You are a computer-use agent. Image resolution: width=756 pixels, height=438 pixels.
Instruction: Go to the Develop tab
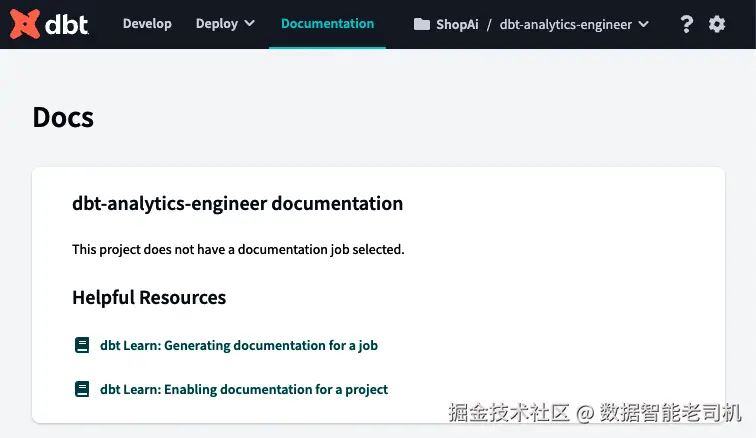click(147, 24)
